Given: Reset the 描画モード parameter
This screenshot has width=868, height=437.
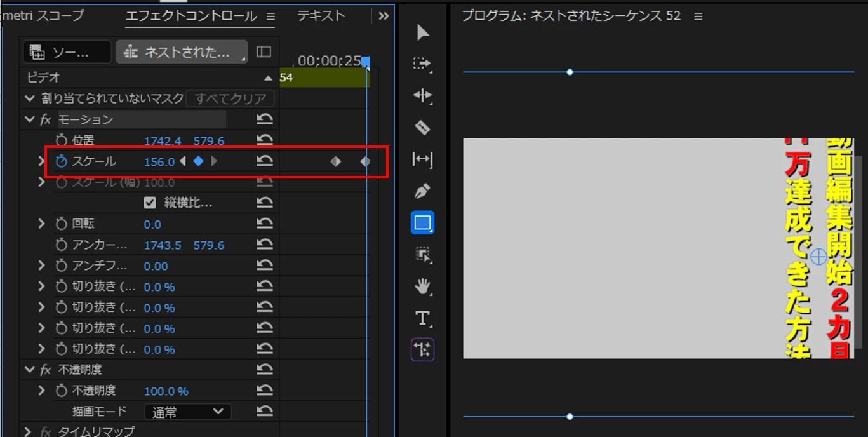Looking at the screenshot, I should (x=265, y=412).
